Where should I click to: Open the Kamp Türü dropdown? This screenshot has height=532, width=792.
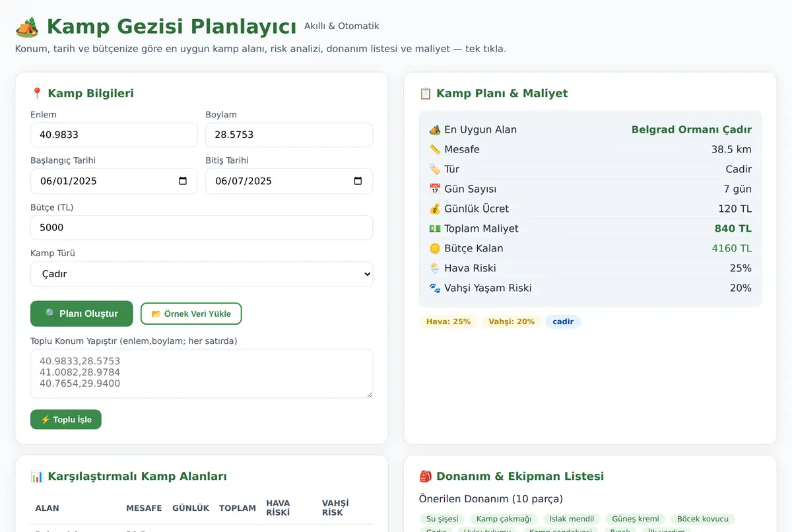pyautogui.click(x=201, y=274)
